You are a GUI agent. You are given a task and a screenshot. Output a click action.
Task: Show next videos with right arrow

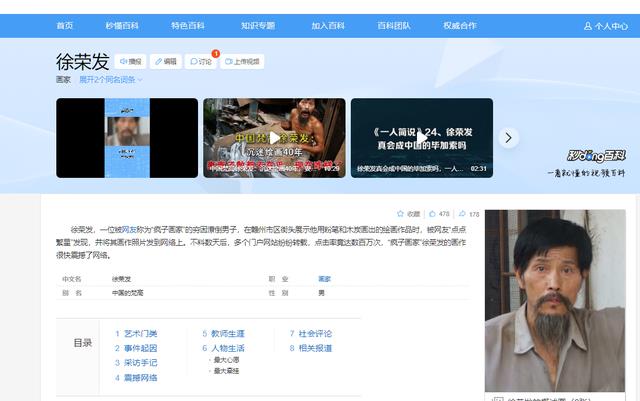pos(509,138)
